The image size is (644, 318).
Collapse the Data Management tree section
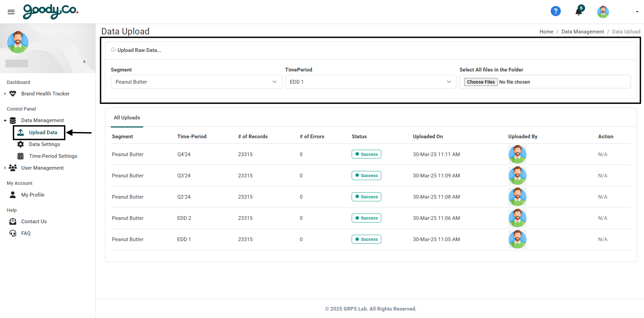(x=5, y=120)
